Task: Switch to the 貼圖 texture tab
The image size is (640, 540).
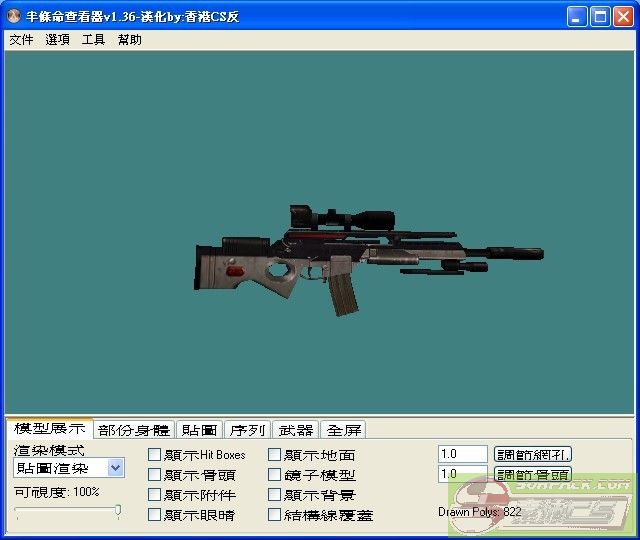Action: pos(199,430)
